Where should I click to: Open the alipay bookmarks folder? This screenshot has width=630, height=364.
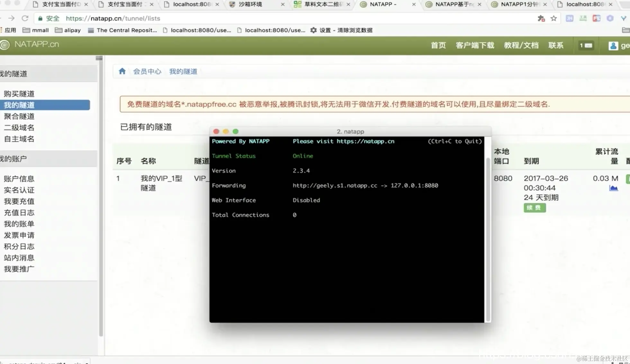tap(68, 30)
